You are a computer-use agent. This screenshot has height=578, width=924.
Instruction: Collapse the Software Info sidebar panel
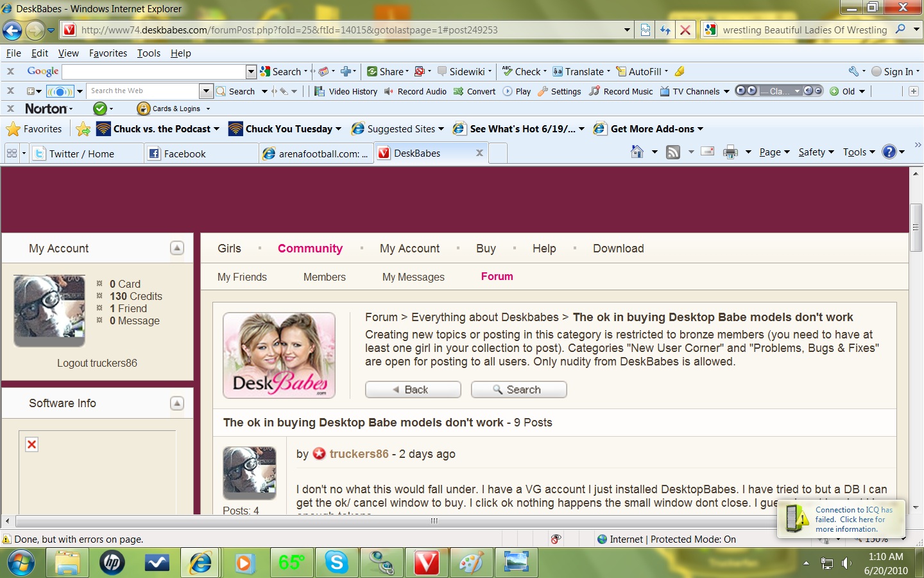click(x=177, y=403)
